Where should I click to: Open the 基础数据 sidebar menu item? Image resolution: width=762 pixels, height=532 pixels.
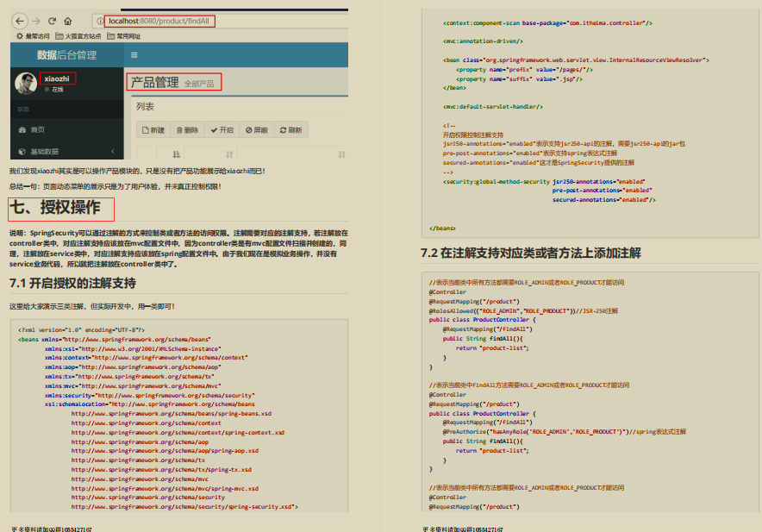[x=66, y=151]
